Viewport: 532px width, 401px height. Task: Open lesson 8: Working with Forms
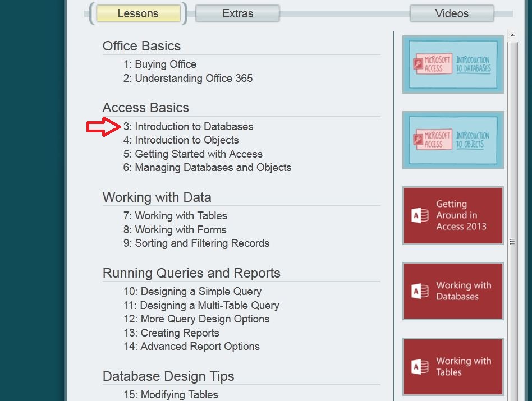180,229
